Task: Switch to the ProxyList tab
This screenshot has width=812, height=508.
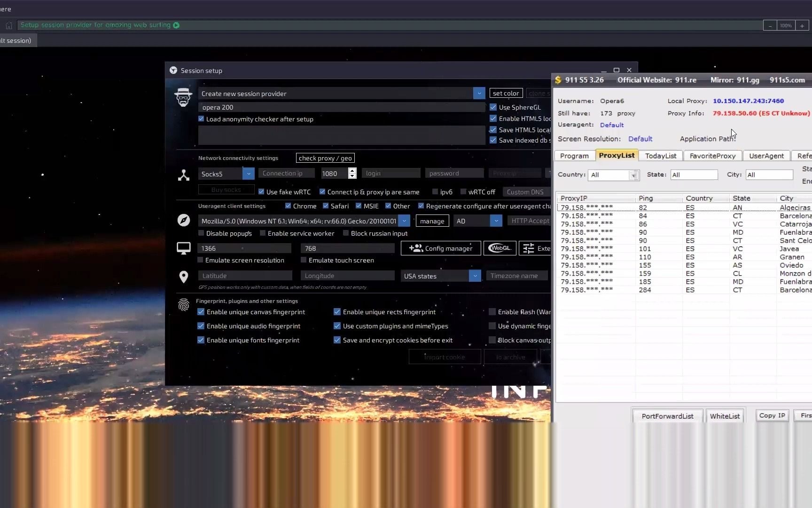Action: tap(617, 155)
